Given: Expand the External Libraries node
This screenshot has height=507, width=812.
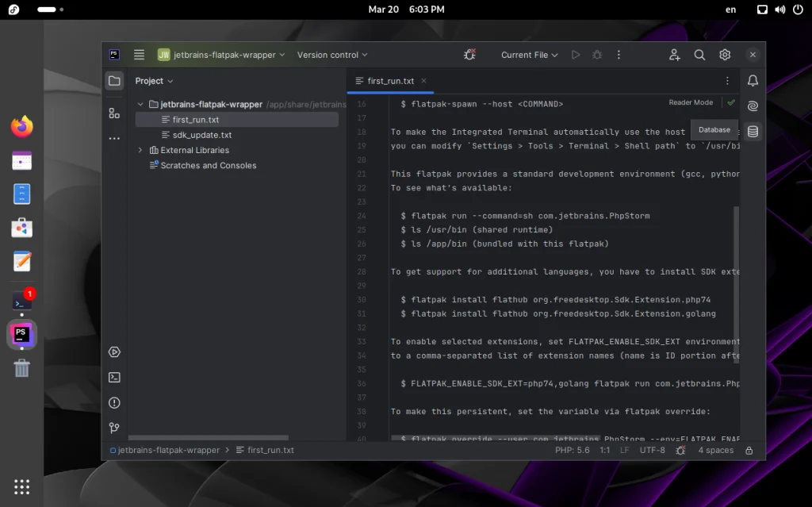Looking at the screenshot, I should click(140, 149).
